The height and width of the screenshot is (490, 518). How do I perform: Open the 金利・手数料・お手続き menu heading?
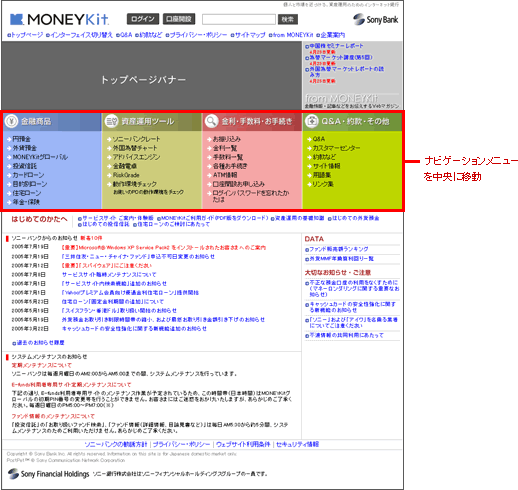[257, 121]
